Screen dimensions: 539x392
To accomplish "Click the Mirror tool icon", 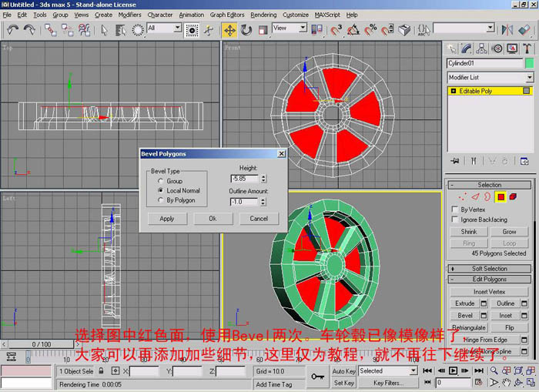I will click(507, 30).
